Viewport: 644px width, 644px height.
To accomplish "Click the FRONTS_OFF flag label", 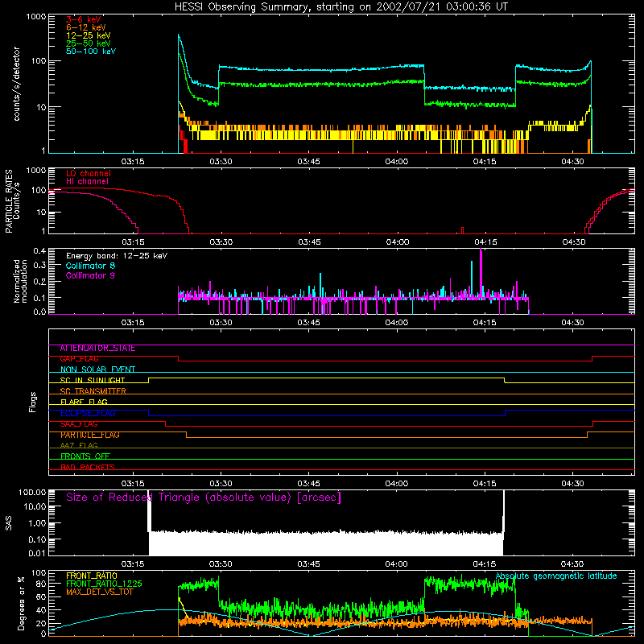I will click(85, 456).
